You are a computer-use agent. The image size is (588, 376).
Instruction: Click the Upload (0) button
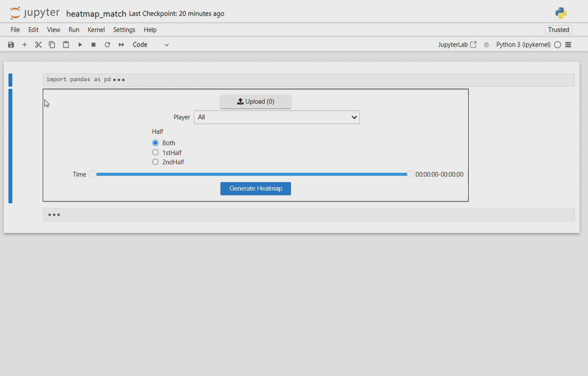point(256,102)
